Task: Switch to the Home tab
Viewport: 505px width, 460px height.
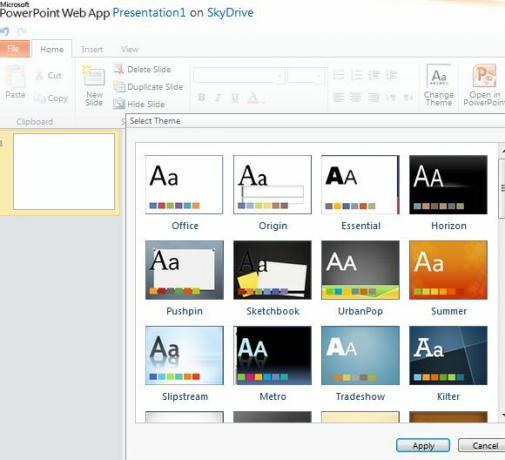Action: click(52, 49)
